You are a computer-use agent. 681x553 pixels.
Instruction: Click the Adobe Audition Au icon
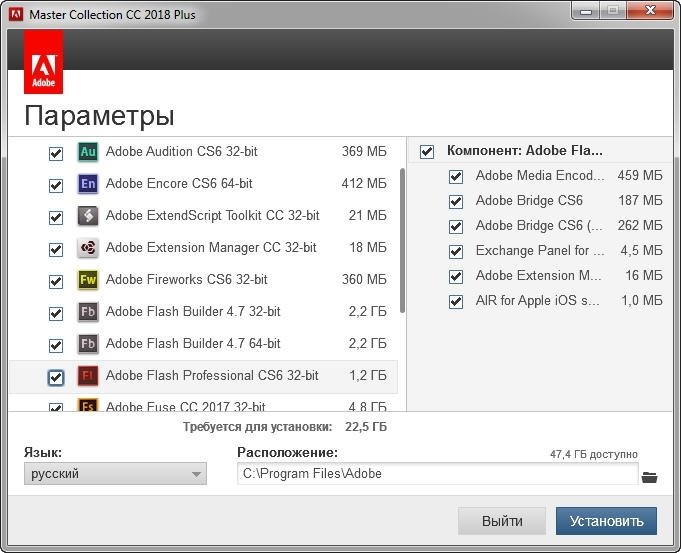click(88, 152)
